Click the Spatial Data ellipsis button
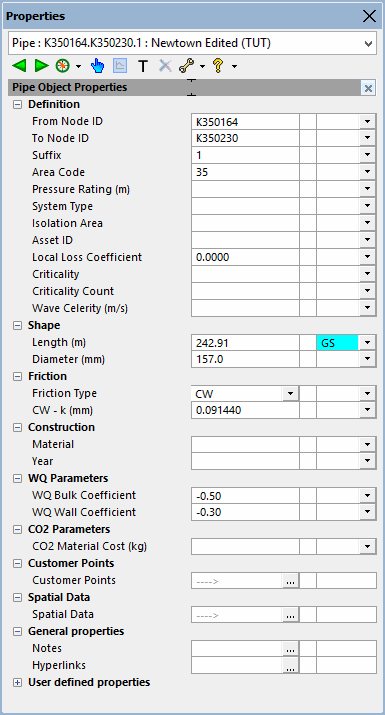 [290, 615]
